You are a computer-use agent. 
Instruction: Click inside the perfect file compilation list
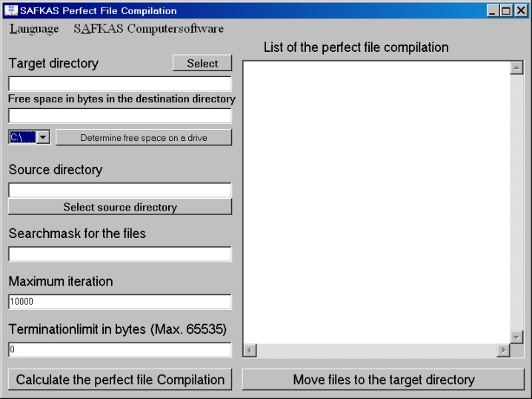376,200
